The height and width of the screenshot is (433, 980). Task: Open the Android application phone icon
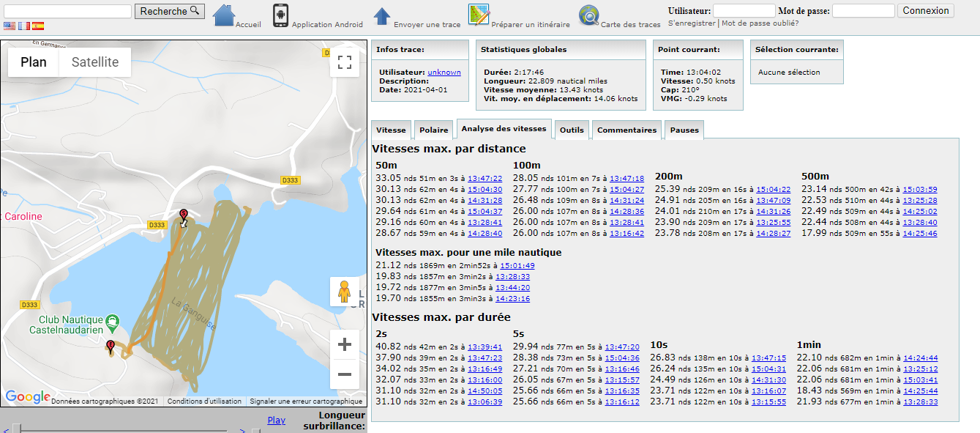[x=280, y=15]
